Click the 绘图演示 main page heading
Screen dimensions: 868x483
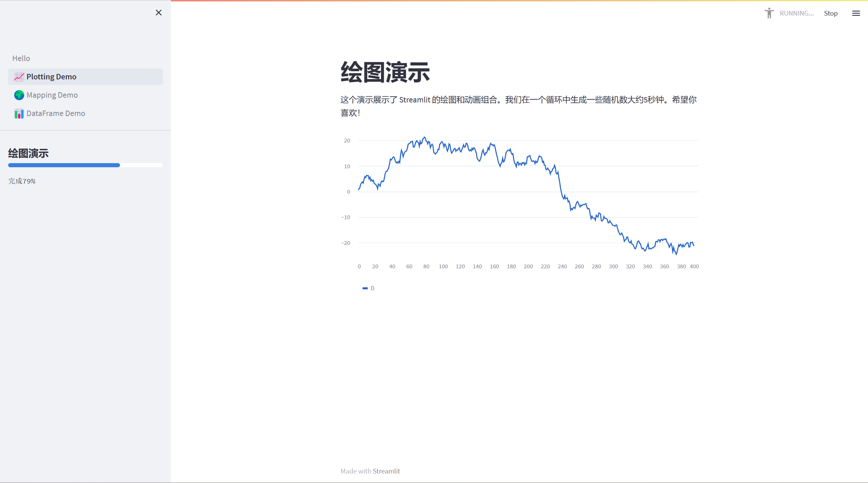pos(385,72)
